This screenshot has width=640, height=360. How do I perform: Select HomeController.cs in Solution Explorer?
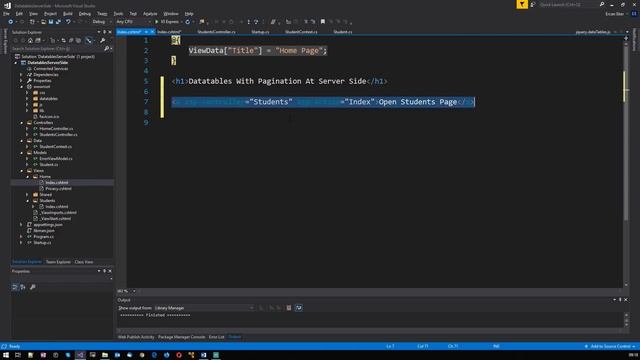(56, 129)
